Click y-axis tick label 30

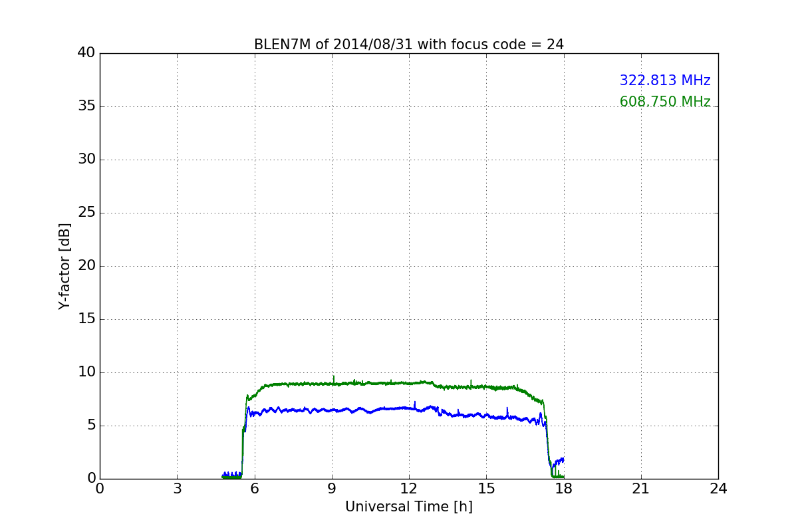pos(86,160)
